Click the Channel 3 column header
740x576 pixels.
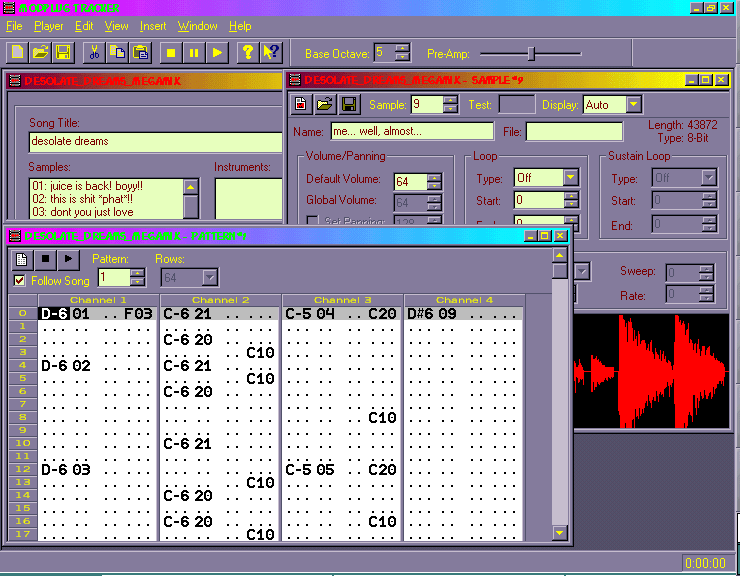tap(342, 300)
